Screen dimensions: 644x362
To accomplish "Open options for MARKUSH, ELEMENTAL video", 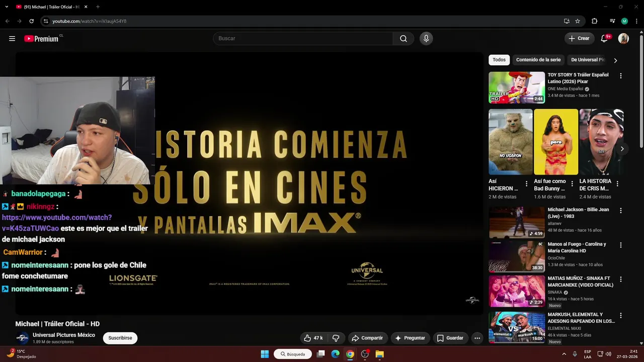I will pyautogui.click(x=620, y=316).
